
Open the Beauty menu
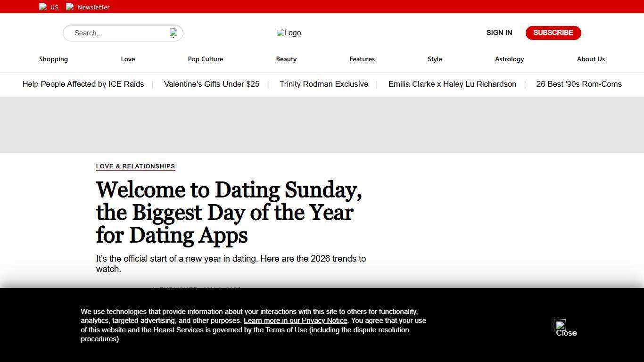pos(286,59)
